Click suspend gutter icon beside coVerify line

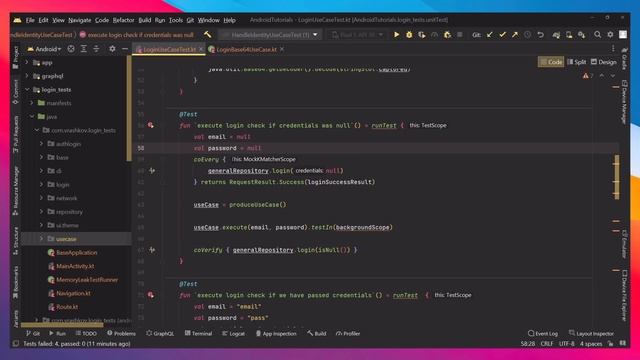tap(152, 250)
